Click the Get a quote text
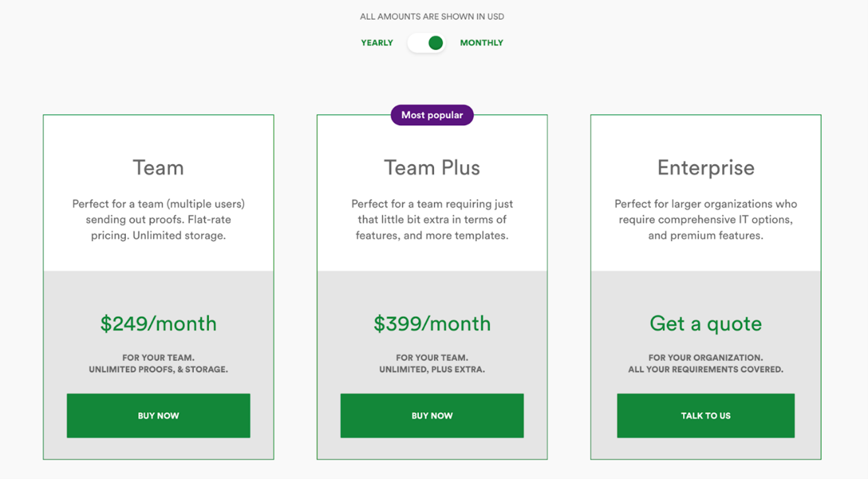The image size is (868, 479). point(705,322)
